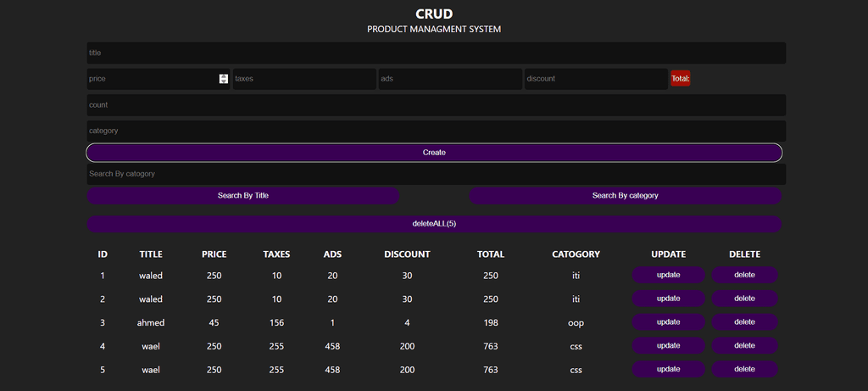Click taxes '10' in row 2
The height and width of the screenshot is (391, 868).
(276, 299)
